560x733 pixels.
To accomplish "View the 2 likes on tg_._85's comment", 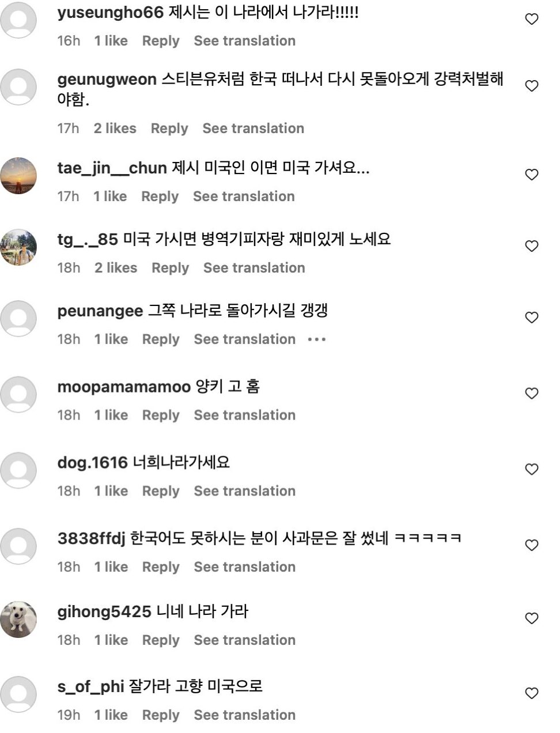I will click(116, 268).
